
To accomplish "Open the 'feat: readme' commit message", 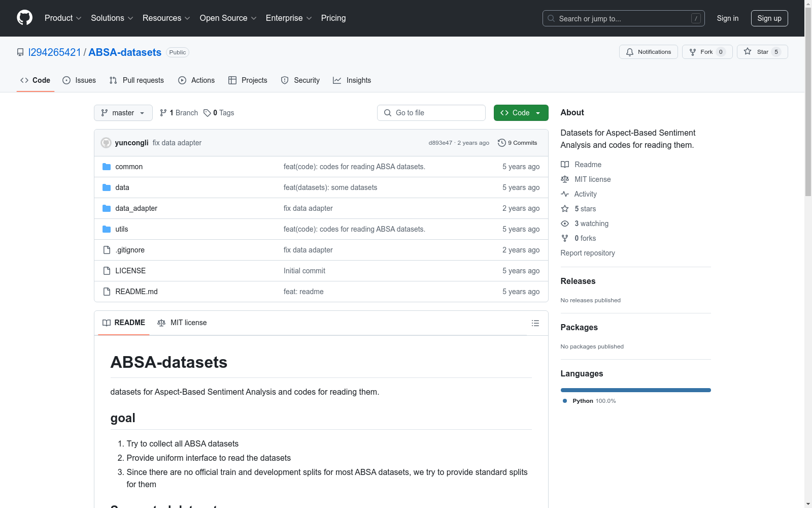I will [303, 292].
